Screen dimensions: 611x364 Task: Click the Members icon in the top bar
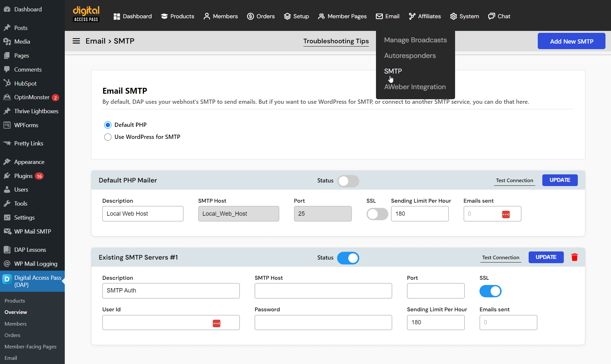(x=207, y=16)
